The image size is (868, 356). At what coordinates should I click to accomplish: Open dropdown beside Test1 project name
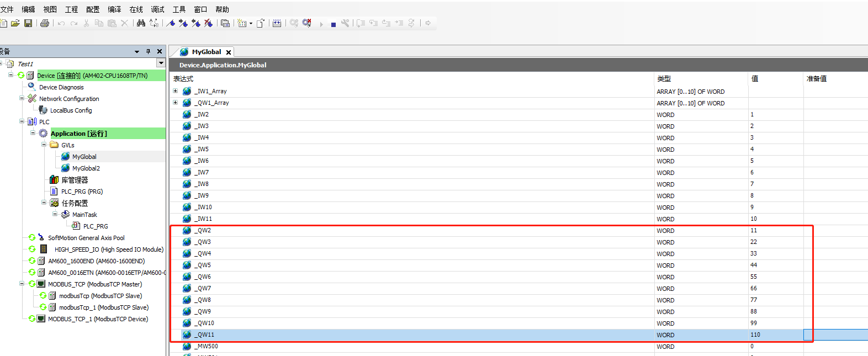click(161, 63)
